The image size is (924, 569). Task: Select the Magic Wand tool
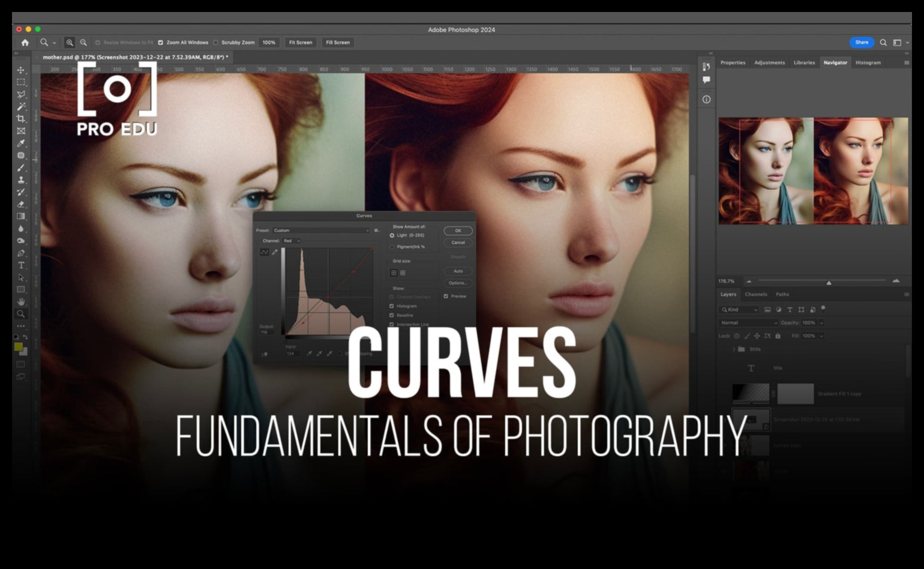[21, 107]
